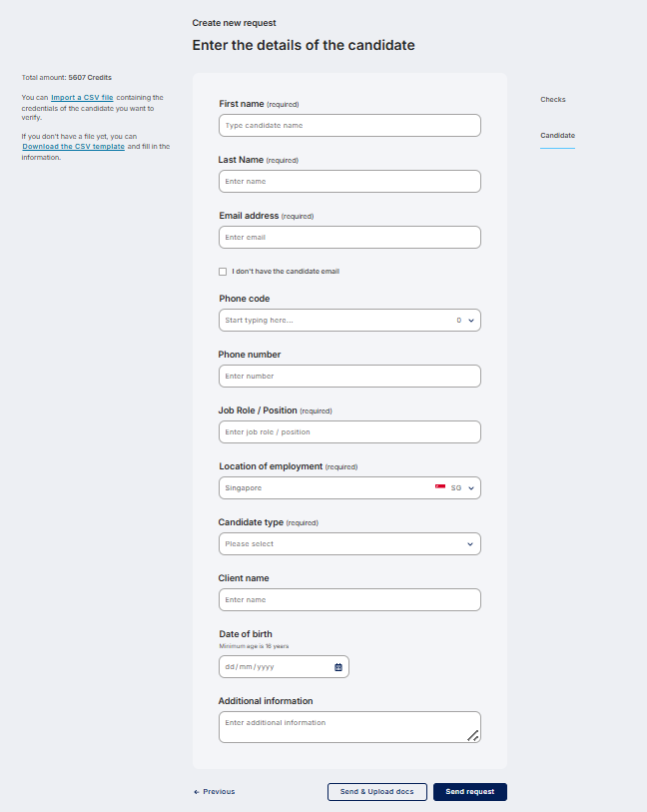Image resolution: width=647 pixels, height=812 pixels.
Task: Open the Location of employment dropdown
Action: pos(471,488)
